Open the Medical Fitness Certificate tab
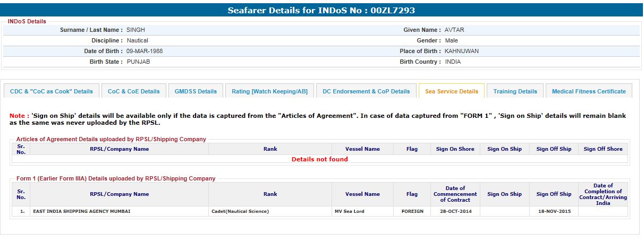 (588, 91)
